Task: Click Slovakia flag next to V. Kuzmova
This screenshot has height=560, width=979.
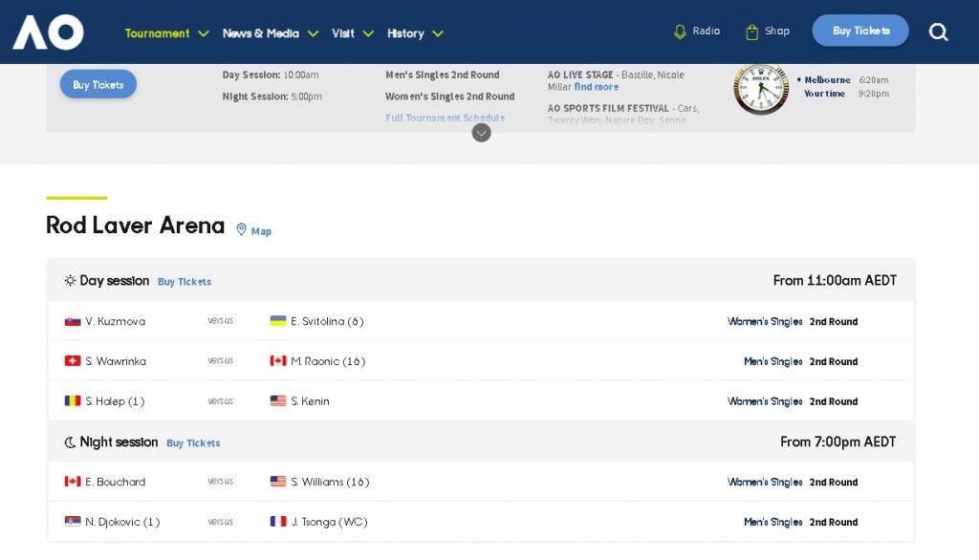Action: [x=73, y=321]
